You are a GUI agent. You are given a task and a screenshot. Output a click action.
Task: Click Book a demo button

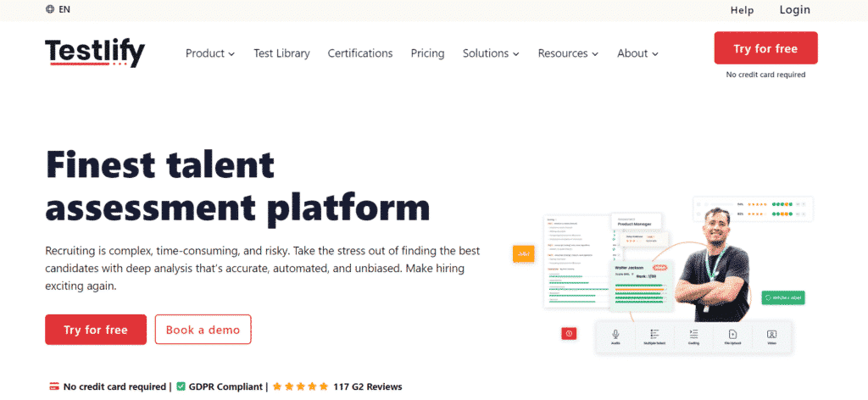pyautogui.click(x=203, y=330)
